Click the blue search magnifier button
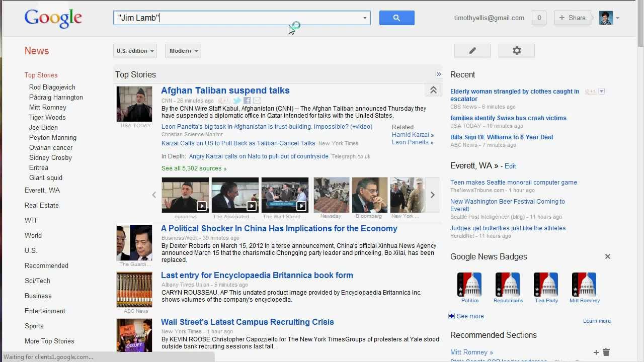This screenshot has width=644, height=362. [x=396, y=18]
